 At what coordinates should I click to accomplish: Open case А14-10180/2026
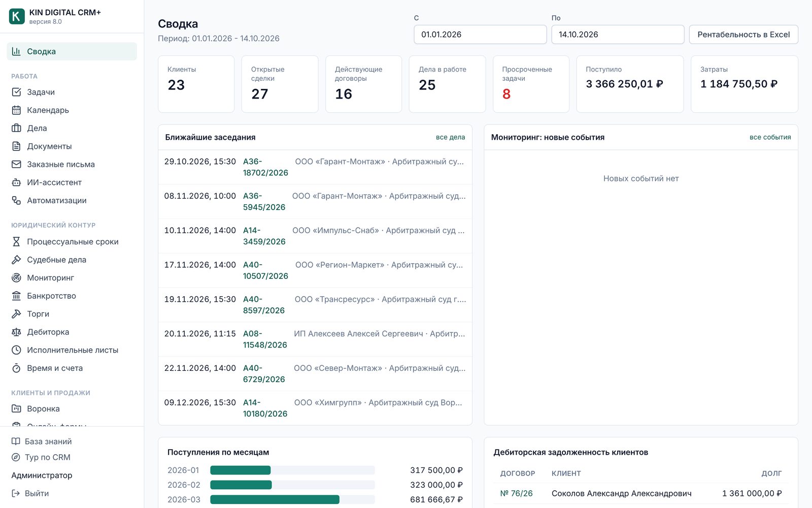pos(265,408)
